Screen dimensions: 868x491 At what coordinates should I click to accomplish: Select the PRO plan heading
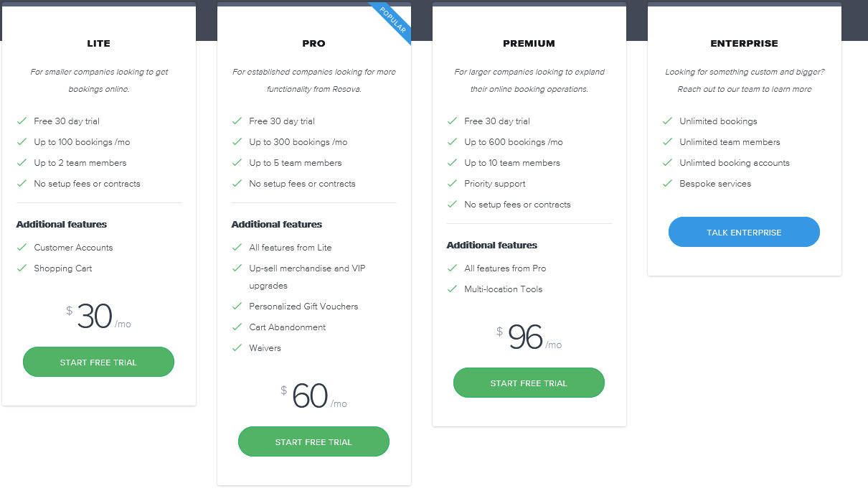click(313, 44)
